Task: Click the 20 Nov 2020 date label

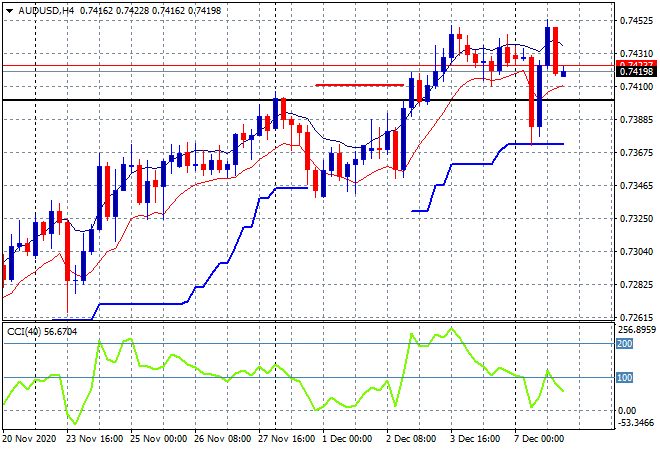Action: [29, 439]
